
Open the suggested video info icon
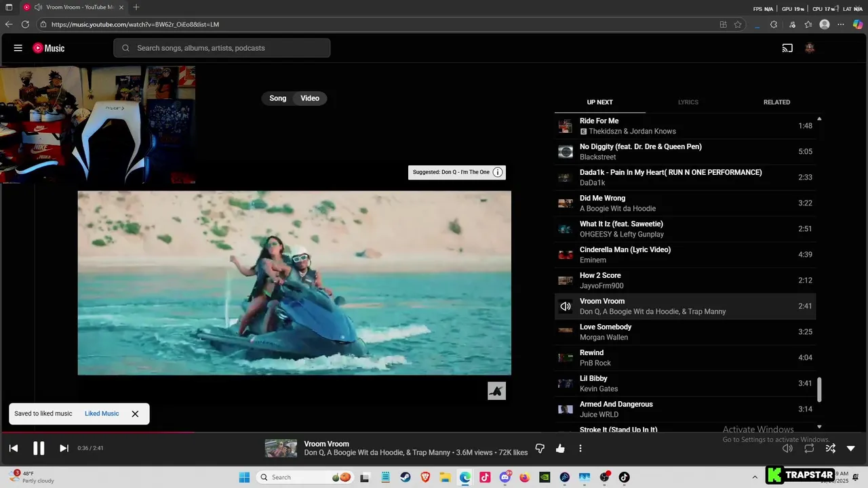tap(497, 172)
